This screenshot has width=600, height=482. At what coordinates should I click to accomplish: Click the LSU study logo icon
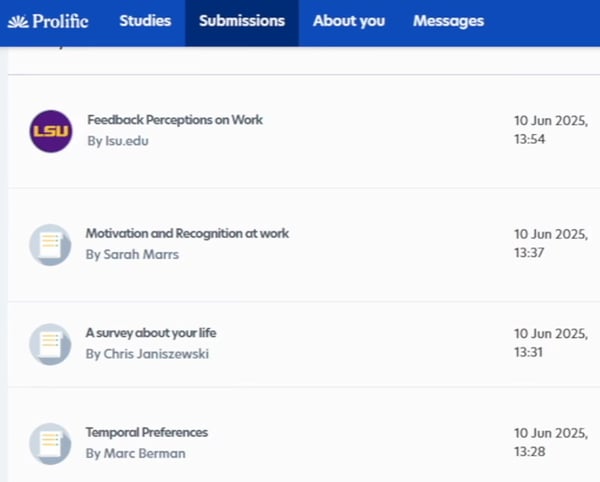tap(51, 131)
